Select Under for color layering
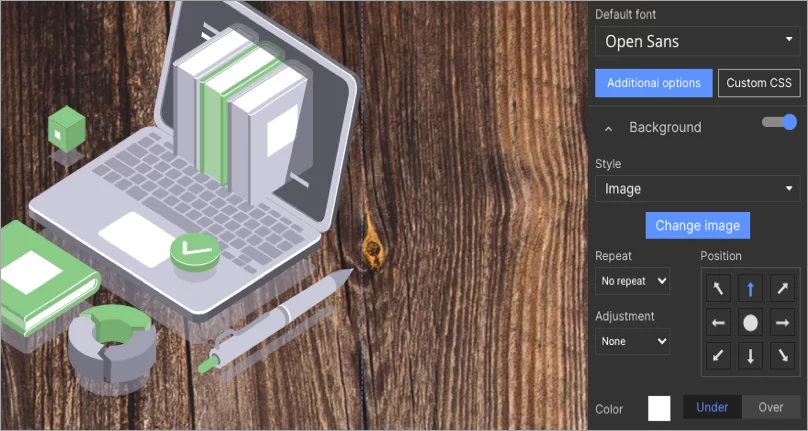Screen dimensions: 808x431 tap(712, 407)
